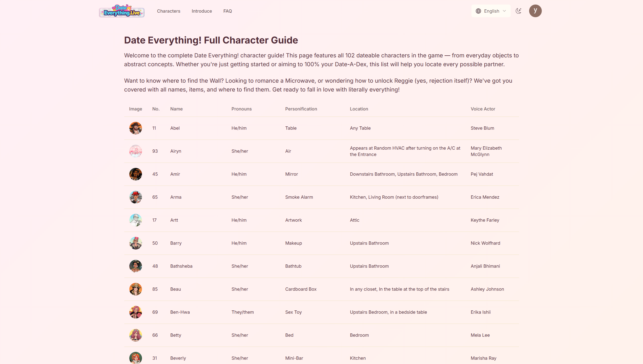Click the Name column header
This screenshot has width=643, height=364.
(x=176, y=109)
